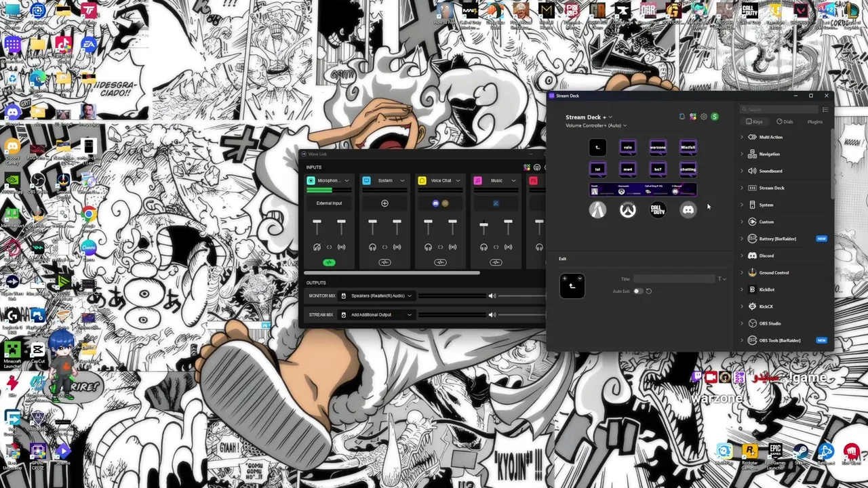
Task: Click the Discord app icon in Voice Chat channel
Action: tap(435, 203)
